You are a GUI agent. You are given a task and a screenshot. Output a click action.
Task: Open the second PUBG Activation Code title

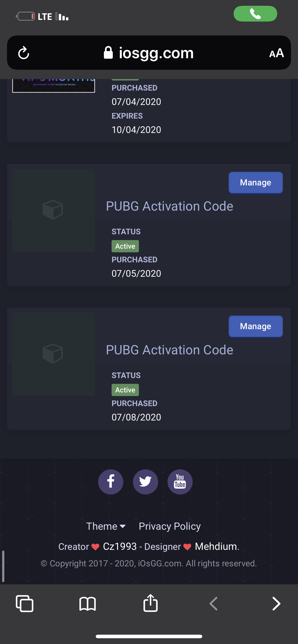[170, 350]
